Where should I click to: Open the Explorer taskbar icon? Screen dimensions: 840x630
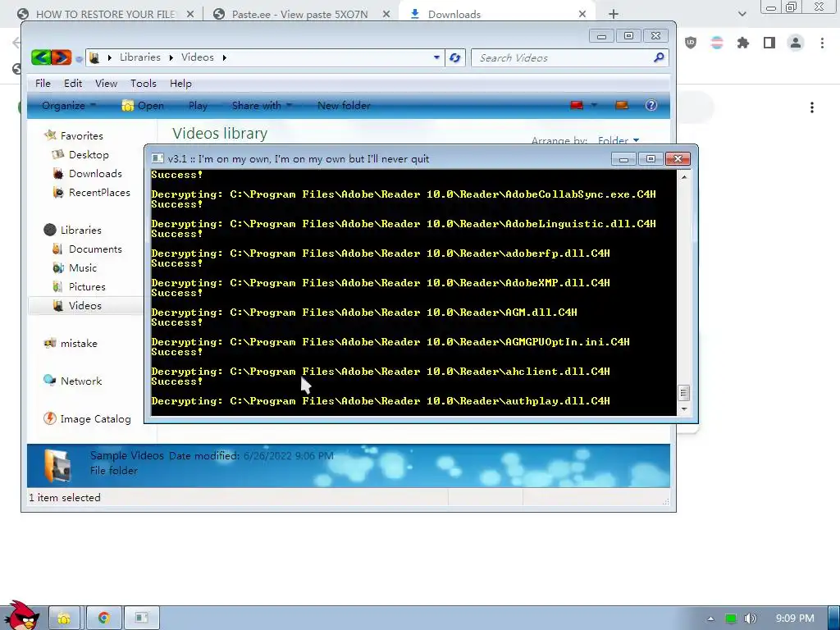pyautogui.click(x=64, y=618)
